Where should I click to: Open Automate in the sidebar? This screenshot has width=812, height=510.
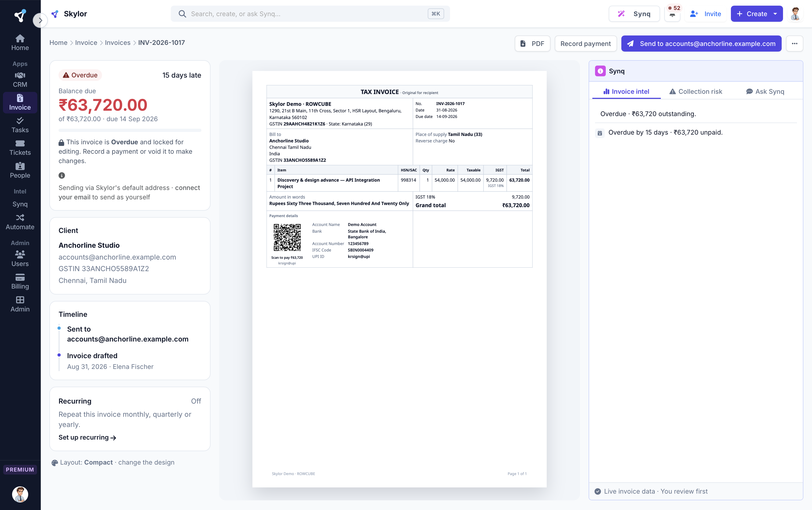point(20,222)
